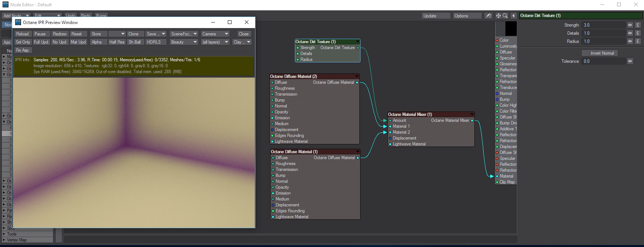Click Diffuse Material (1) output connector

tap(358, 158)
